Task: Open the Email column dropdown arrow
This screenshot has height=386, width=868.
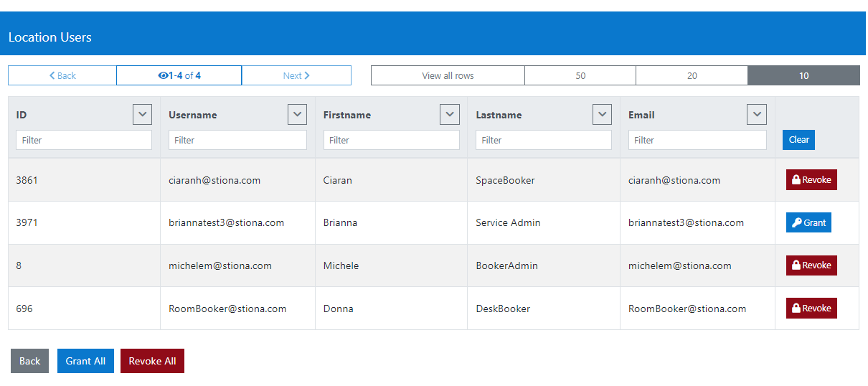Action: (757, 115)
